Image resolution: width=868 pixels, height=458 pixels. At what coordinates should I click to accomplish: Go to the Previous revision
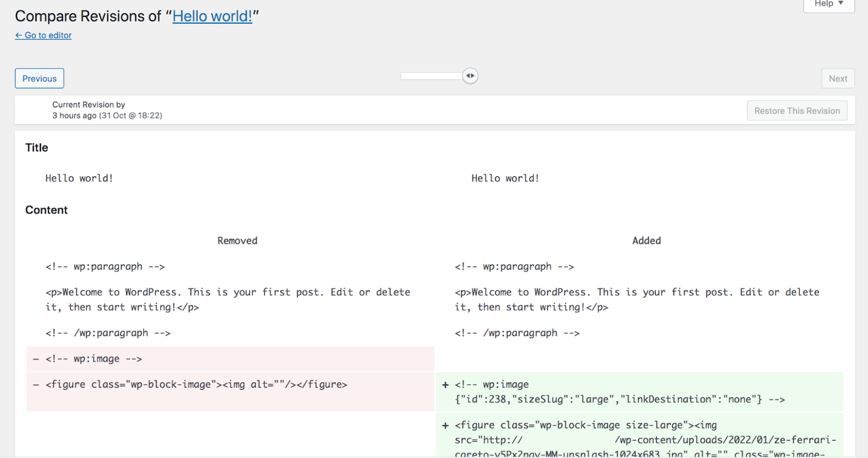(x=39, y=79)
